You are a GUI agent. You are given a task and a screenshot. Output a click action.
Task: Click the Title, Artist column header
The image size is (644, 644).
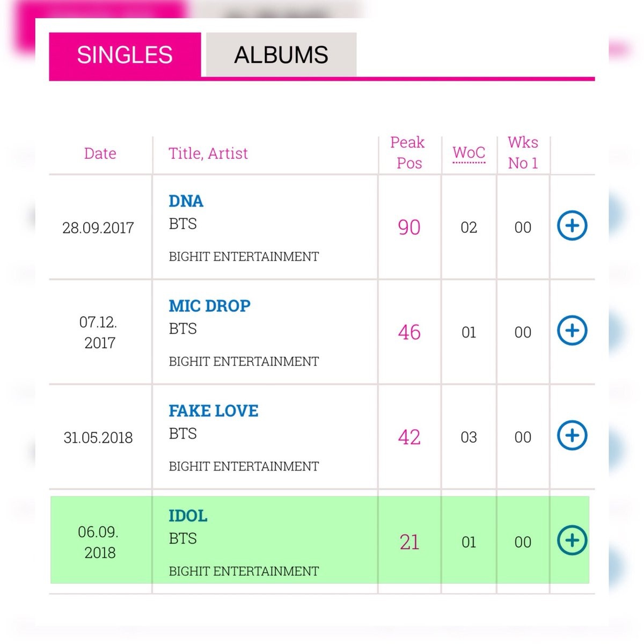[x=208, y=153]
